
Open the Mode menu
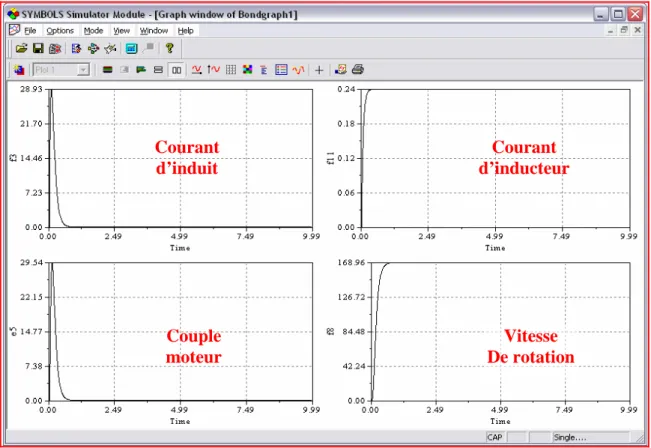coord(93,31)
